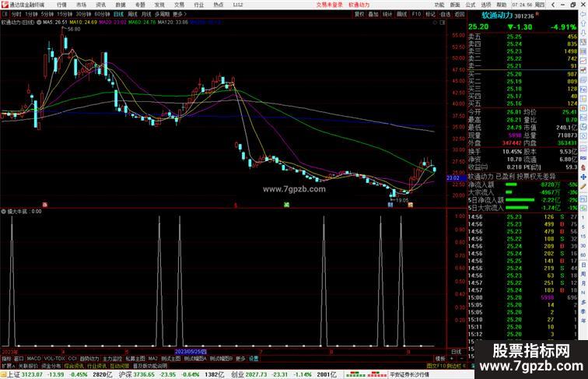Select the MA2 indicator tab
The height and width of the screenshot is (379, 588).
[152, 359]
